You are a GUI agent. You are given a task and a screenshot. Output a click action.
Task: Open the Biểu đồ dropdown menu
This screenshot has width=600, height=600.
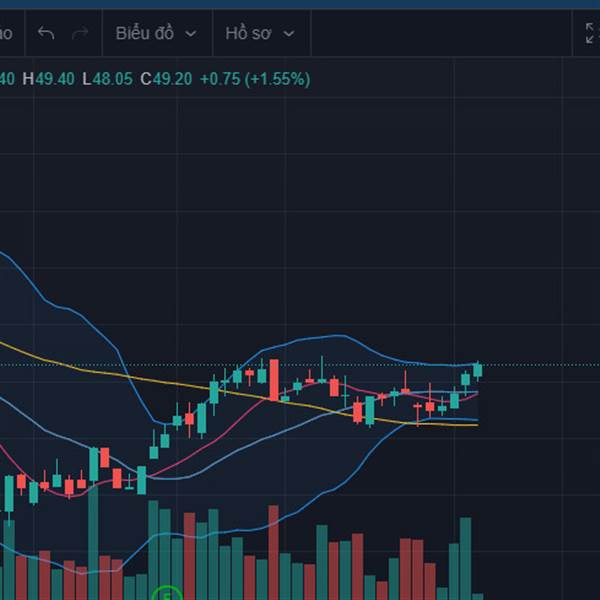tap(157, 34)
